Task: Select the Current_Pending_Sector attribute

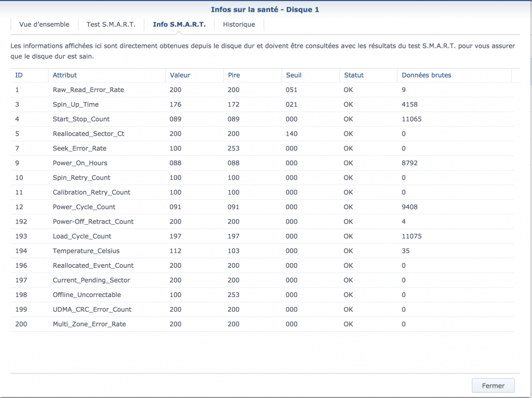Action: tap(92, 280)
